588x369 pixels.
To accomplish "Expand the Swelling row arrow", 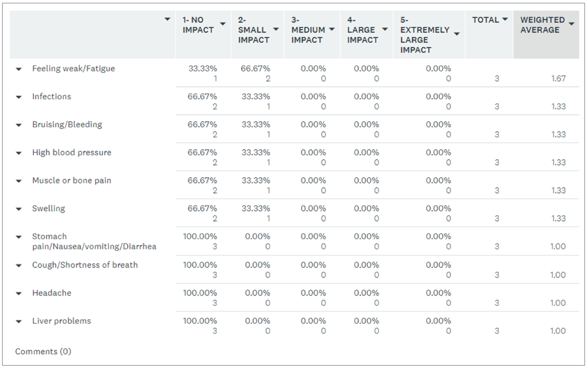I will tap(19, 209).
